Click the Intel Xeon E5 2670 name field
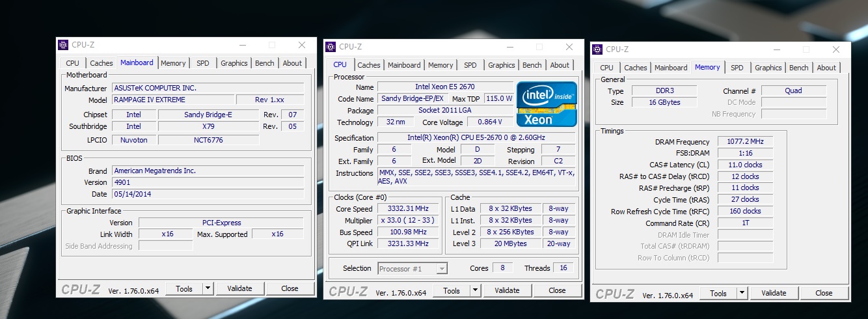868x319 pixels. (x=445, y=87)
